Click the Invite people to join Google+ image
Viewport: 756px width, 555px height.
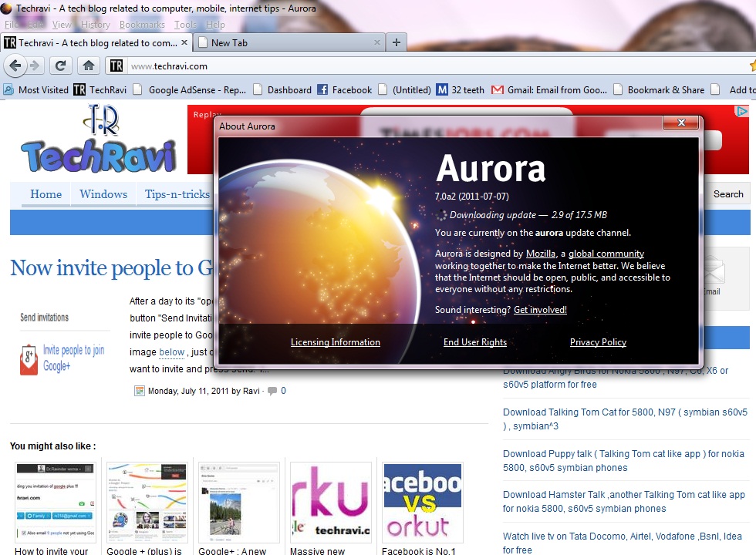[x=62, y=358]
